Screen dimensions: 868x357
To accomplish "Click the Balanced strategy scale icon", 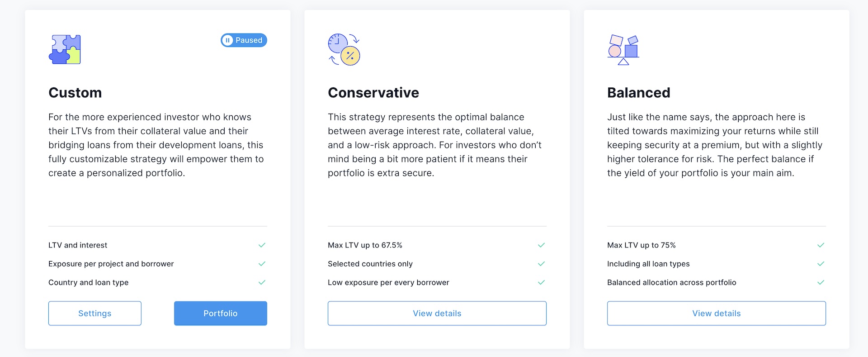I will click(623, 49).
